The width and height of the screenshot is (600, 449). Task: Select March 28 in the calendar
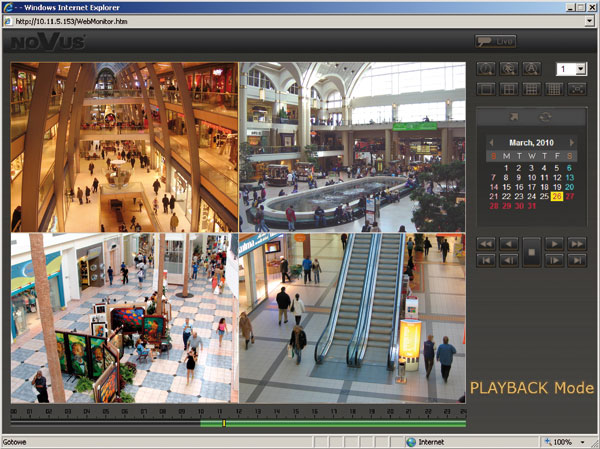click(x=494, y=206)
